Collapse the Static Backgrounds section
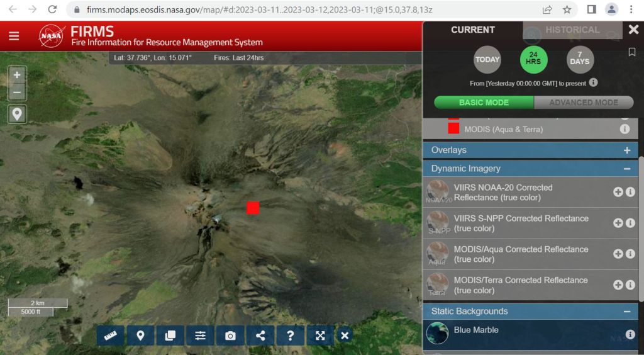The height and width of the screenshot is (355, 644). [x=626, y=312]
